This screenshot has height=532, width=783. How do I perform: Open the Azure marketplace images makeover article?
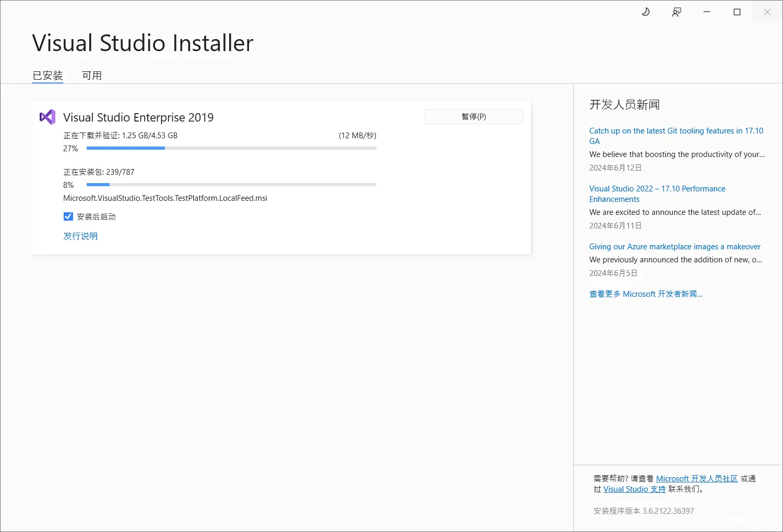coord(675,247)
